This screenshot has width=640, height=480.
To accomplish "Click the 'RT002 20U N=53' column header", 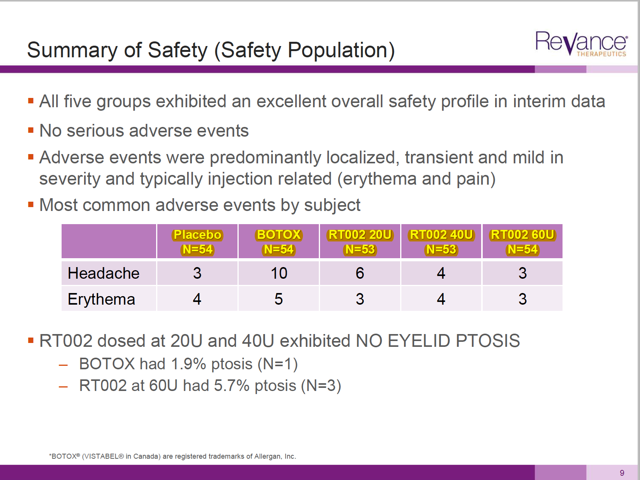I will (360, 242).
